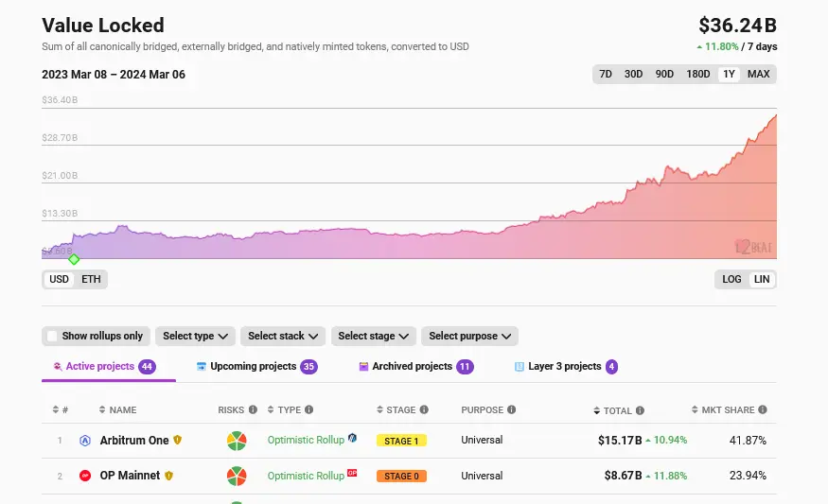Click the info icon beside PURPOSE header
This screenshot has width=828, height=504.
tap(512, 410)
